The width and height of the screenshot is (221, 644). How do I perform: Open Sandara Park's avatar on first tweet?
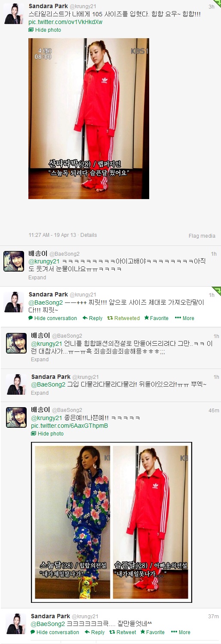click(x=14, y=13)
